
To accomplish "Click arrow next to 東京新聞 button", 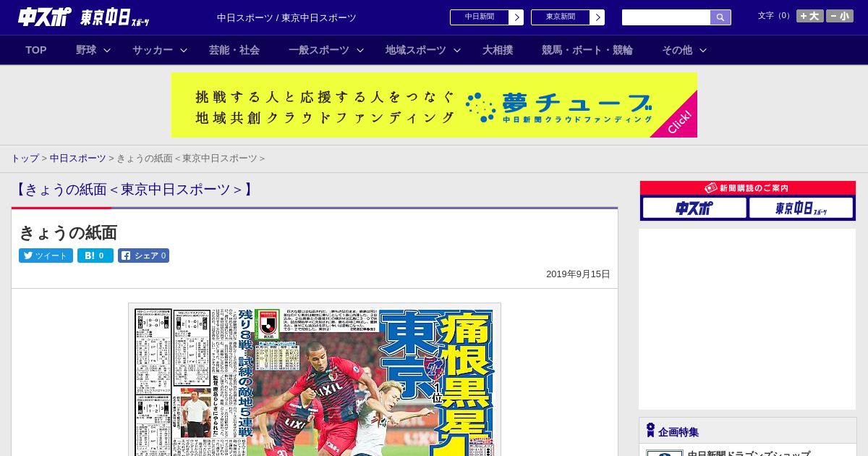I will (597, 17).
